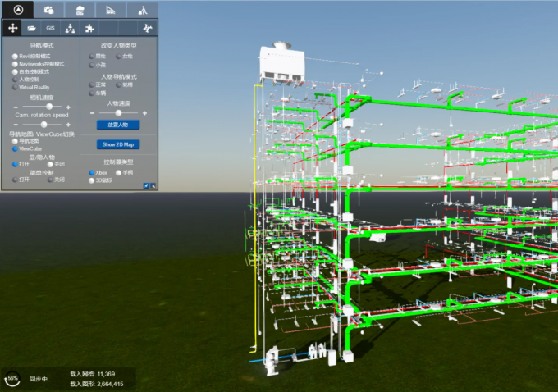Click the 56% sync progress circle
The height and width of the screenshot is (392, 558).
click(x=12, y=379)
